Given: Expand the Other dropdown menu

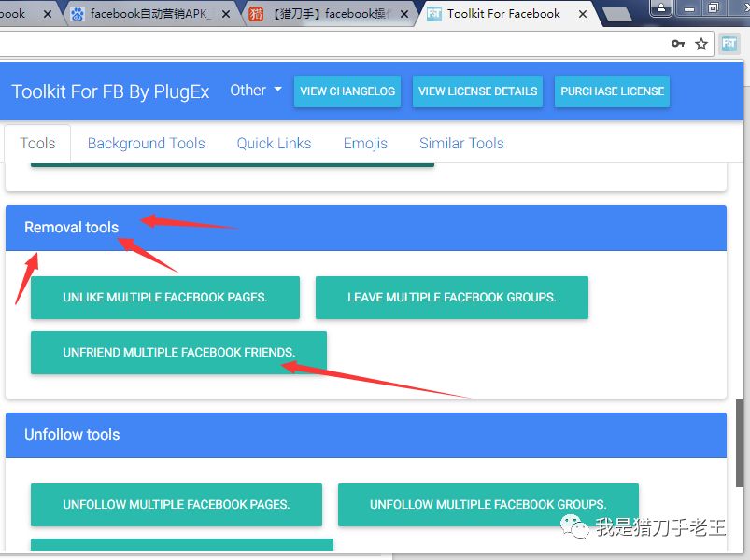Looking at the screenshot, I should click(255, 91).
